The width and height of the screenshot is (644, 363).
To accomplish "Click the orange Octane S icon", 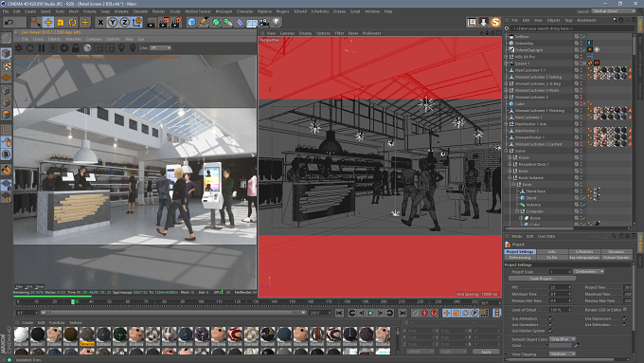I will click(495, 22).
